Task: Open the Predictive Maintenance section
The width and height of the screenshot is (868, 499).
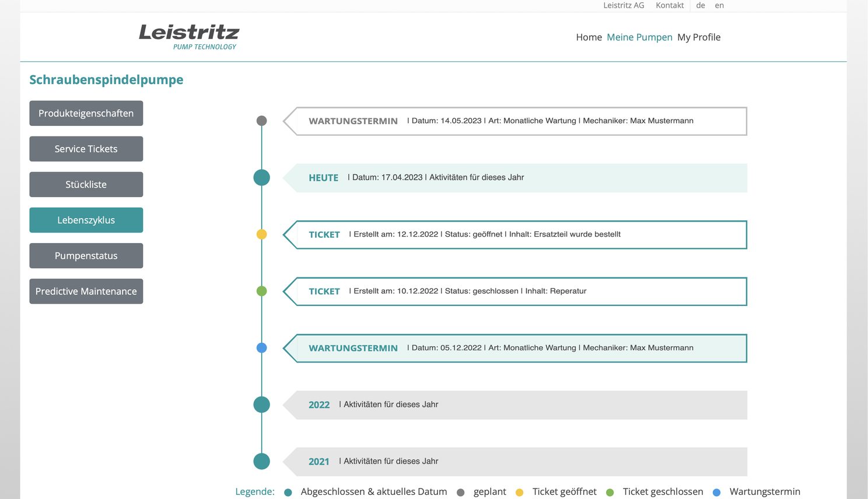Action: pyautogui.click(x=86, y=291)
